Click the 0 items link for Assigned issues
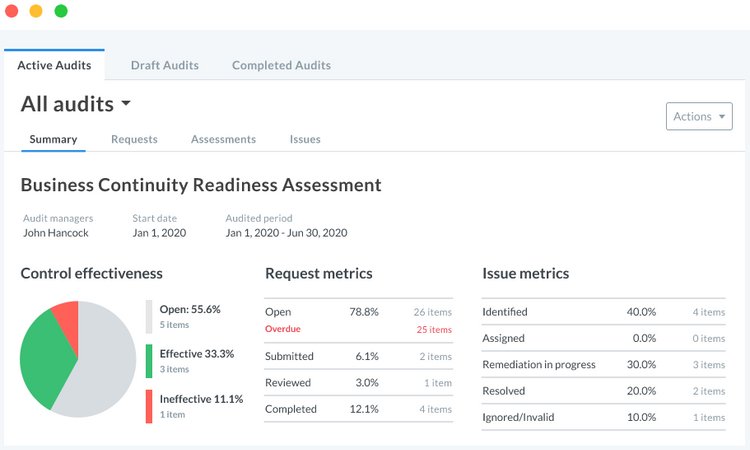 [x=709, y=339]
